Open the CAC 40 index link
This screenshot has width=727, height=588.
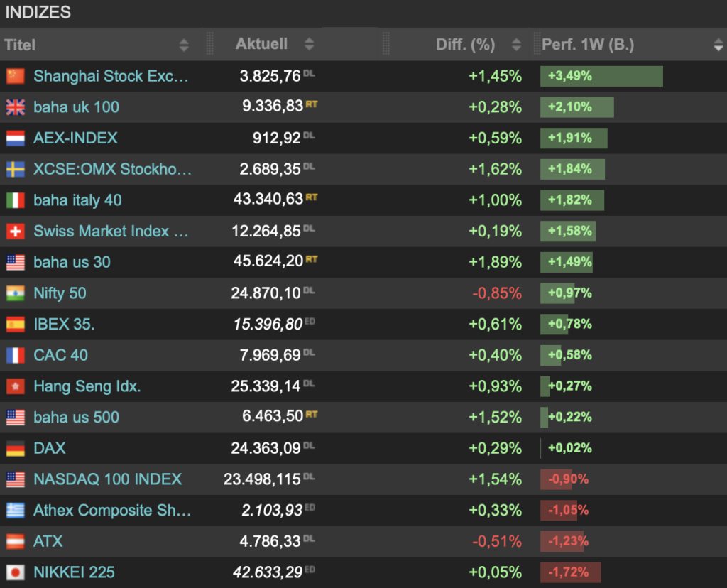coord(61,355)
